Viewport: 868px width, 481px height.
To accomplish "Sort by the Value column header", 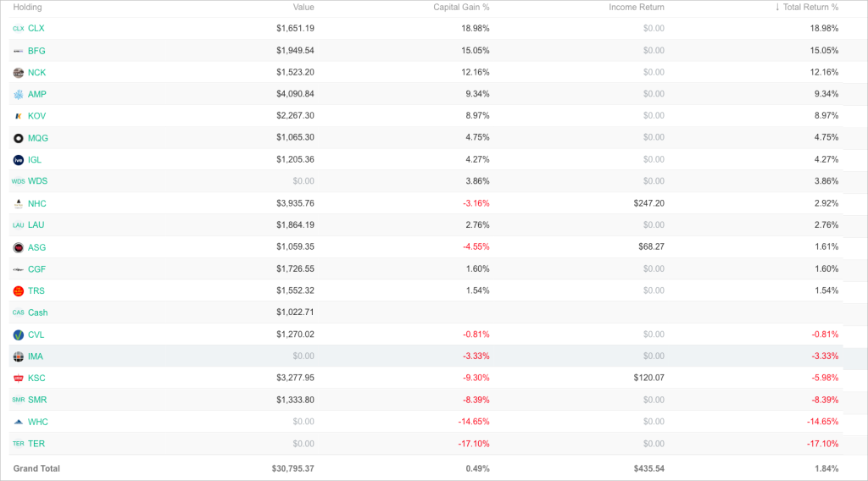I will pos(303,7).
